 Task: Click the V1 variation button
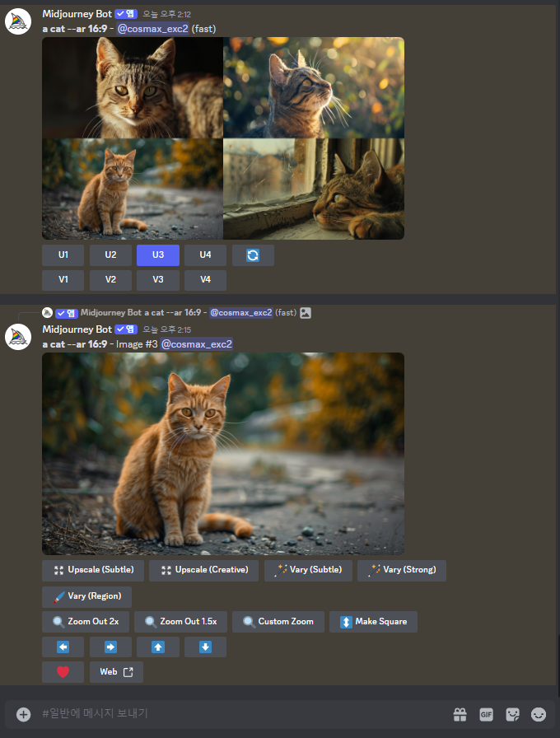pyautogui.click(x=63, y=280)
